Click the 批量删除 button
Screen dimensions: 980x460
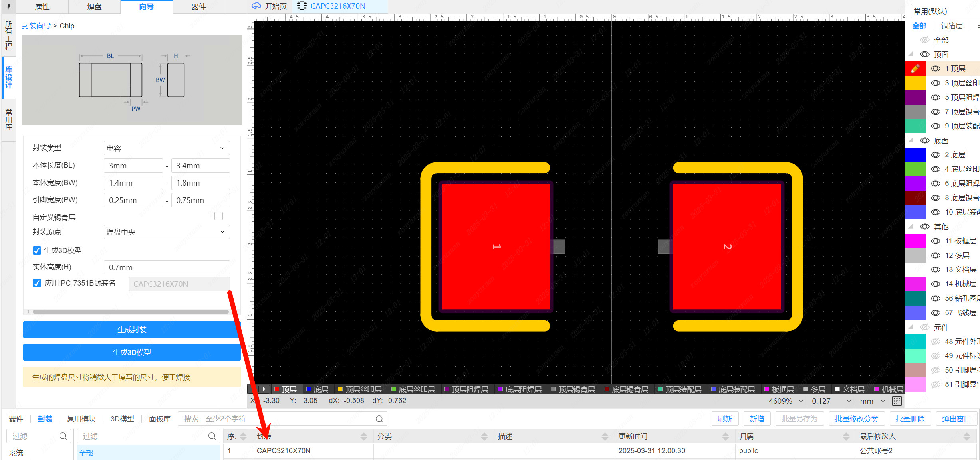pos(910,419)
